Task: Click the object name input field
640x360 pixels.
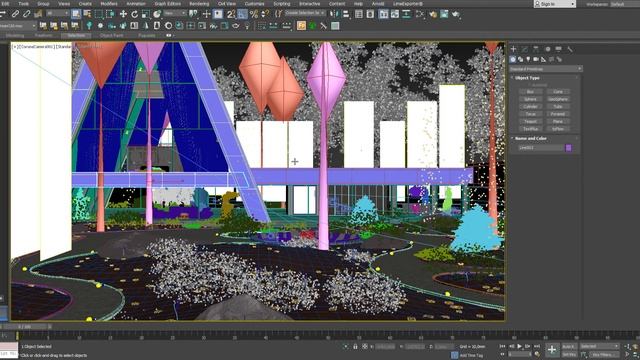Action: (x=540, y=148)
